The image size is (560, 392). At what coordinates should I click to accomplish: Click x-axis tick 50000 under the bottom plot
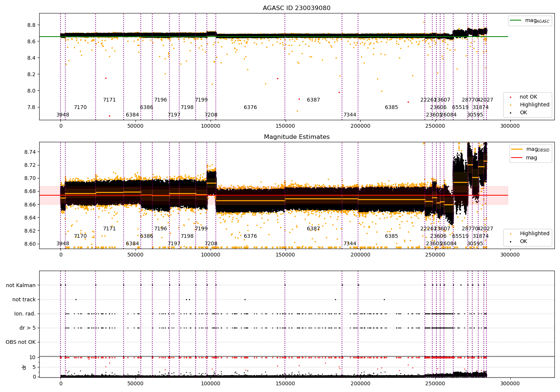click(136, 383)
